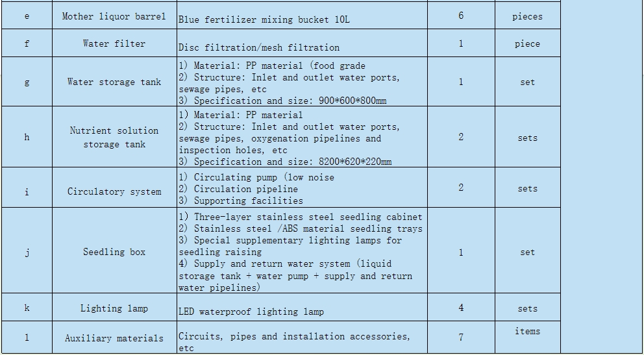This screenshot has width=644, height=355.
Task: Click the row letter "j" cell
Action: 27,252
